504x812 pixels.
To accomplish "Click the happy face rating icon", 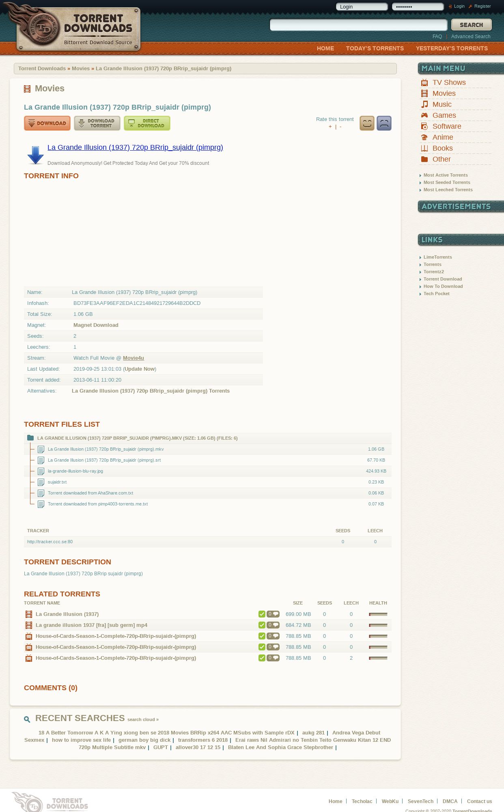I will [x=367, y=123].
